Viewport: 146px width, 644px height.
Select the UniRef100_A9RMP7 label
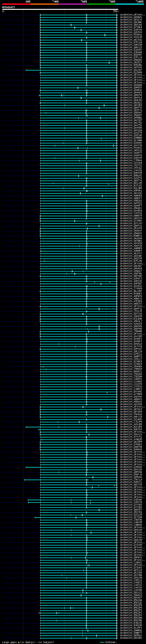pyautogui.click(x=131, y=251)
